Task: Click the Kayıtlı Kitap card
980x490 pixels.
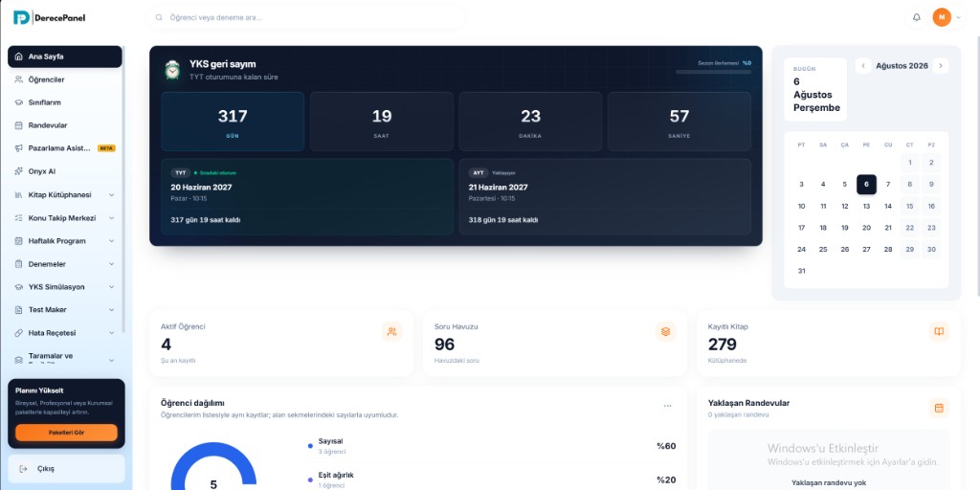Action: (829, 344)
